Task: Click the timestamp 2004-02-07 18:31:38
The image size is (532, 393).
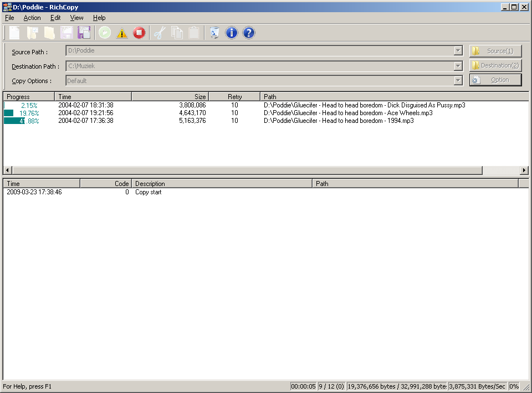Action: coord(86,105)
